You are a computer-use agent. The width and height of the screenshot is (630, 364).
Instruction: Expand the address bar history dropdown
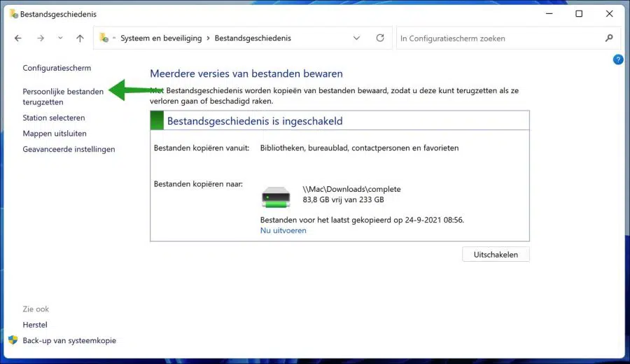pyautogui.click(x=356, y=38)
